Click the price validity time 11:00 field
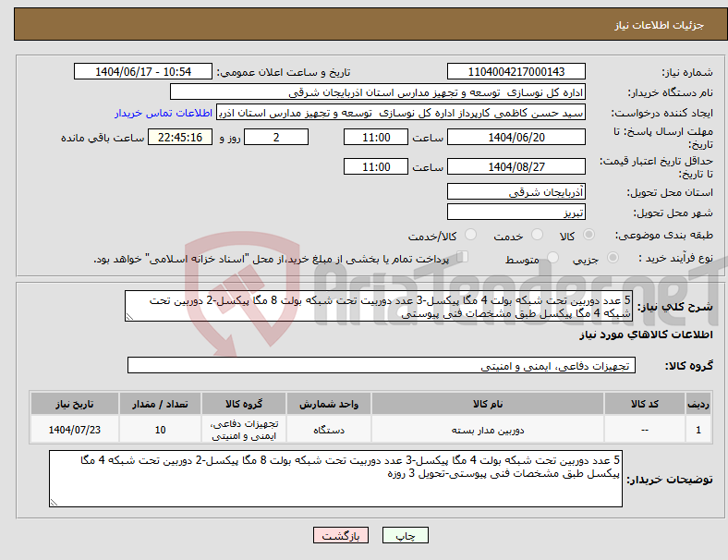The width and height of the screenshot is (728, 560). click(376, 166)
